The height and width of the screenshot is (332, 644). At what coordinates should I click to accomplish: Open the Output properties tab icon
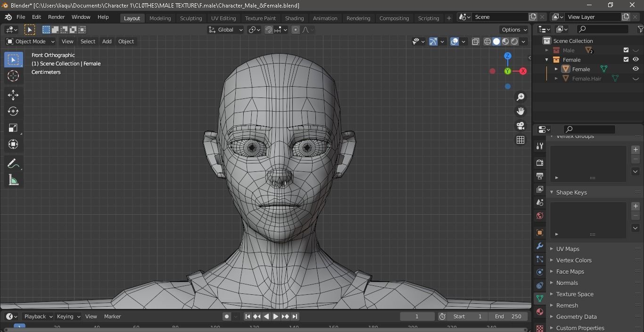point(540,176)
